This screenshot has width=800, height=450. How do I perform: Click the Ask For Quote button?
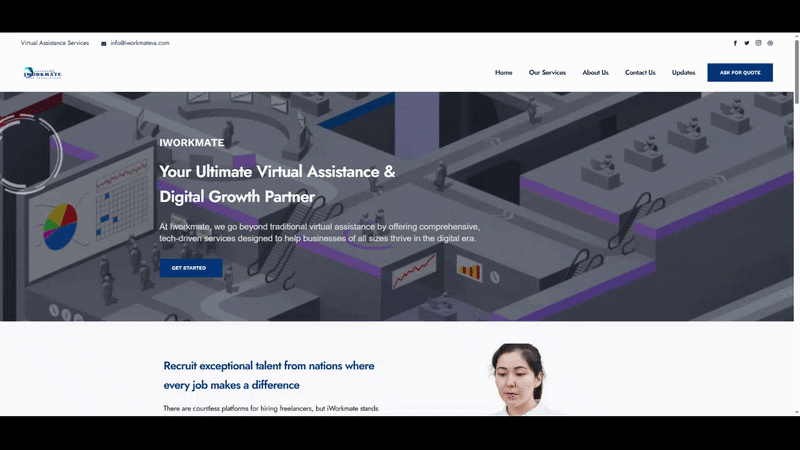tap(740, 72)
